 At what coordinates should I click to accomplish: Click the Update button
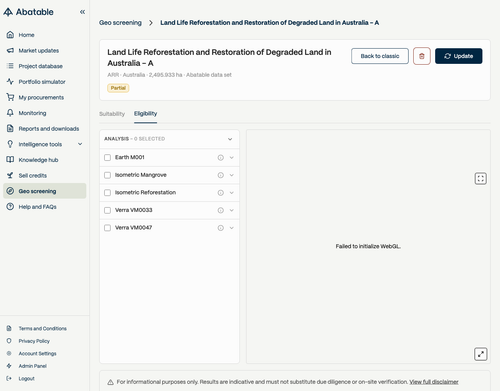458,56
